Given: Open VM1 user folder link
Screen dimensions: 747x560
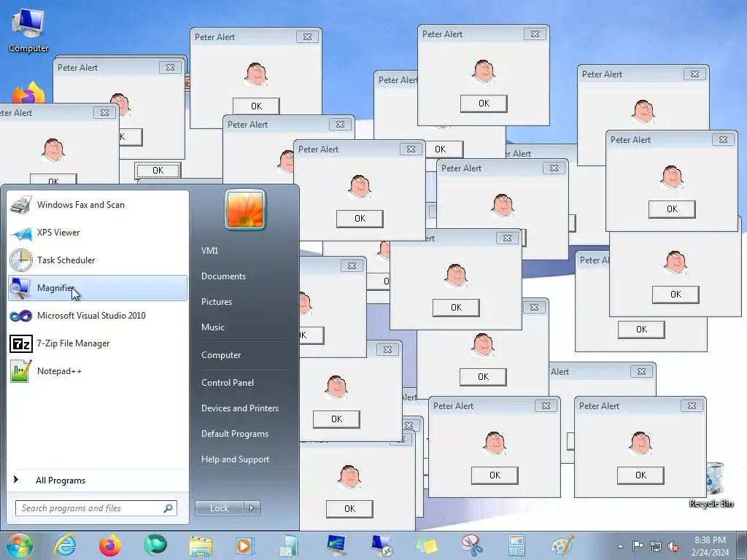Looking at the screenshot, I should coord(209,251).
